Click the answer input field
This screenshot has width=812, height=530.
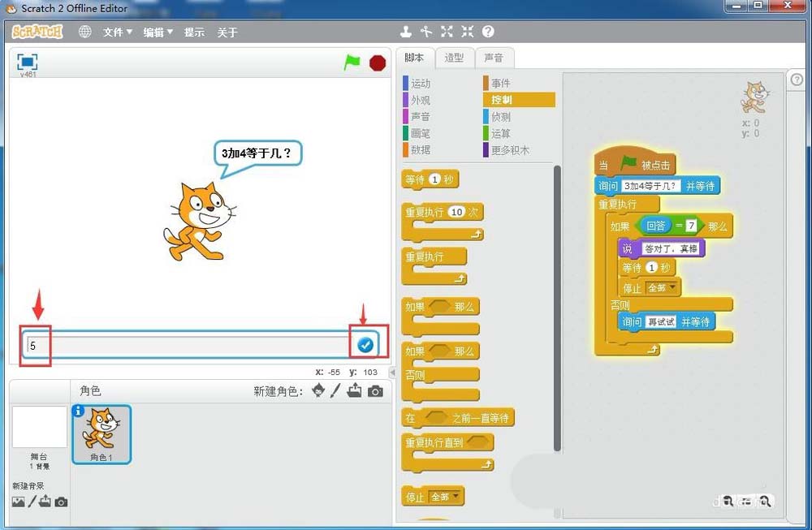tap(189, 345)
